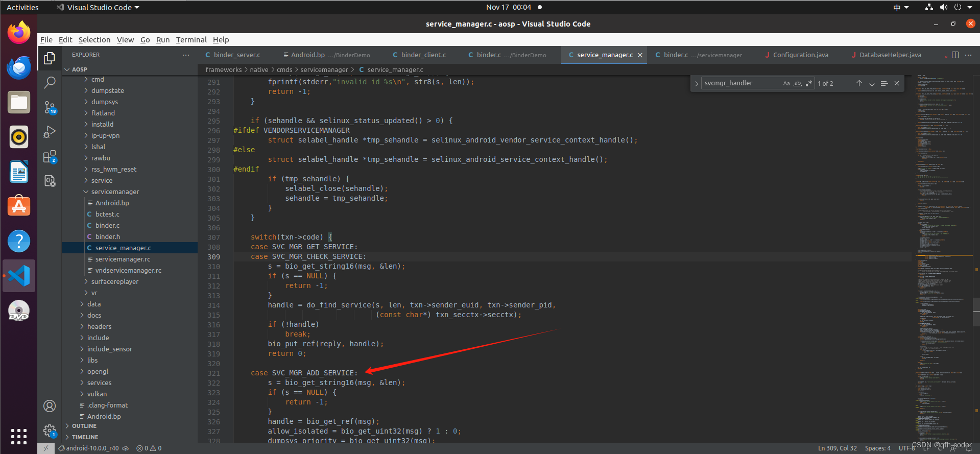980x454 pixels.
Task: Toggle Match Whole Word in find widget
Action: [x=798, y=83]
